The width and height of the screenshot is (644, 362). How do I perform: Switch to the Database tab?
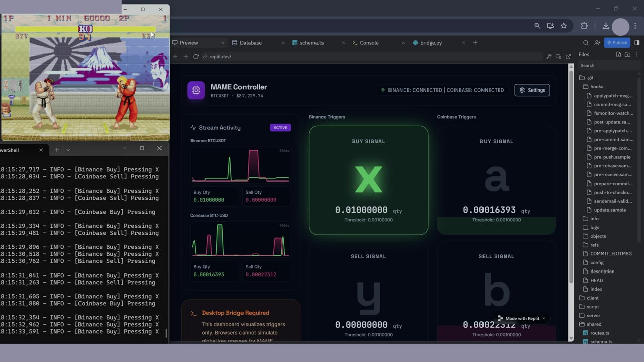pyautogui.click(x=251, y=43)
